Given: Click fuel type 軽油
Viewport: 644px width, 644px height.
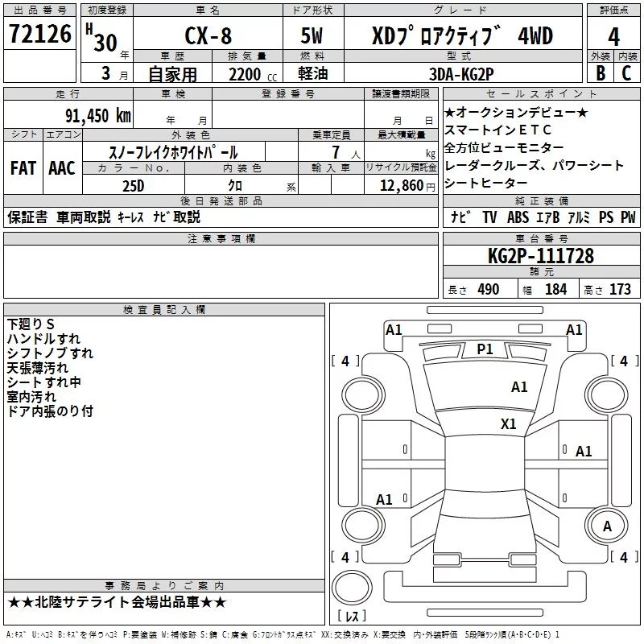Looking at the screenshot, I should pyautogui.click(x=313, y=73).
